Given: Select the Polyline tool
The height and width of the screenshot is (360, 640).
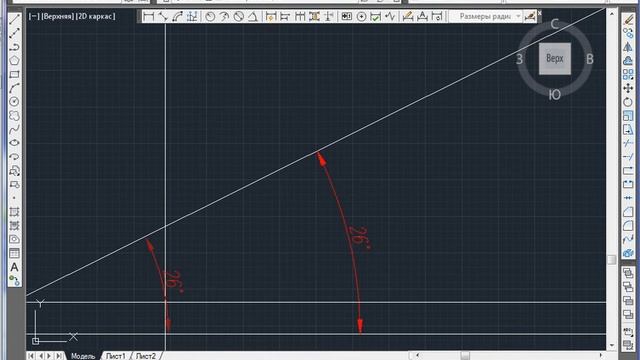Looking at the screenshot, I should point(14,47).
